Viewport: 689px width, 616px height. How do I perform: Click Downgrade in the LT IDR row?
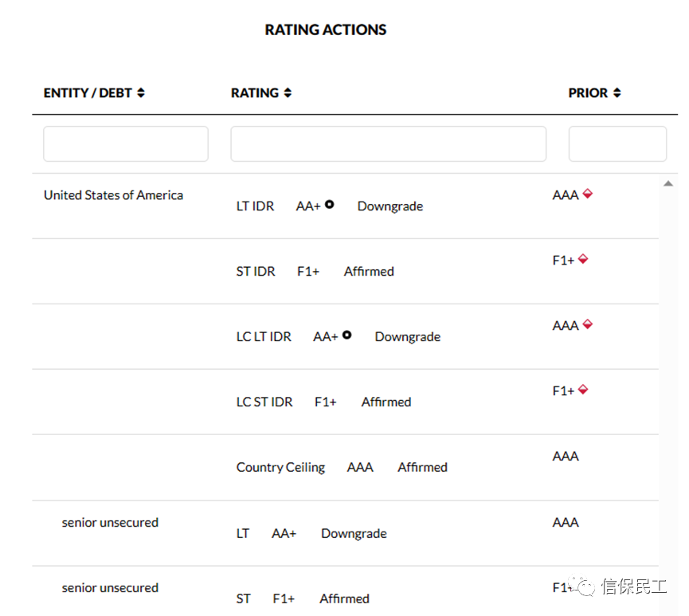(390, 206)
